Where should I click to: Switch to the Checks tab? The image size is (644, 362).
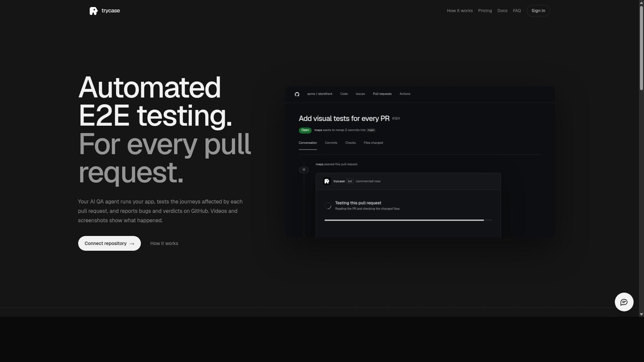pos(351,143)
